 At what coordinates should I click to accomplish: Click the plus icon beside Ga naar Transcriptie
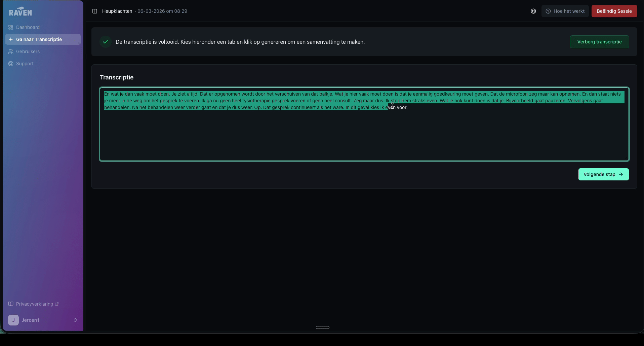click(x=11, y=39)
